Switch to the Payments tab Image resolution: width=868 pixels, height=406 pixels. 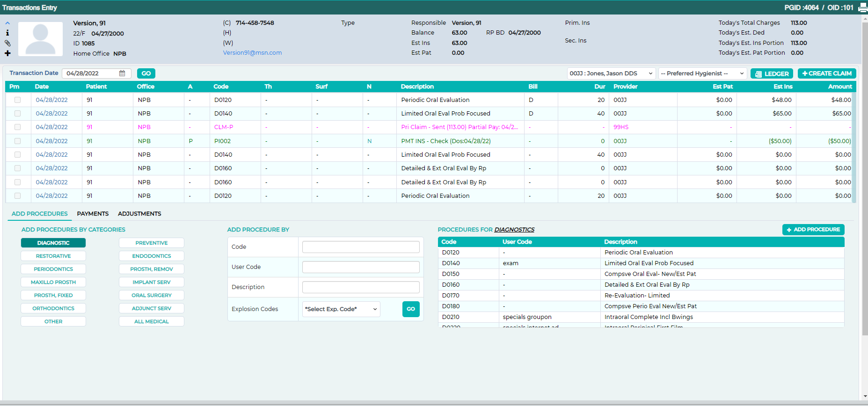point(93,214)
